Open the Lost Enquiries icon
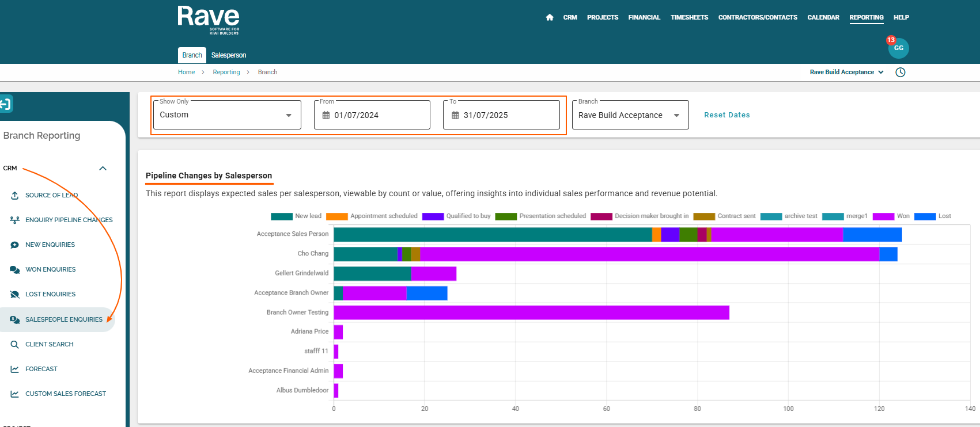 (x=14, y=295)
